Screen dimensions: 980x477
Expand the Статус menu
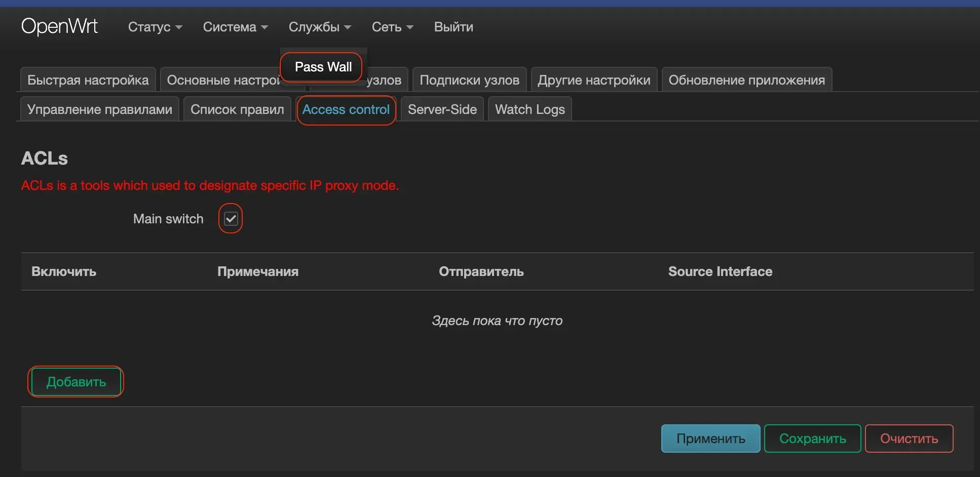[x=155, y=27]
